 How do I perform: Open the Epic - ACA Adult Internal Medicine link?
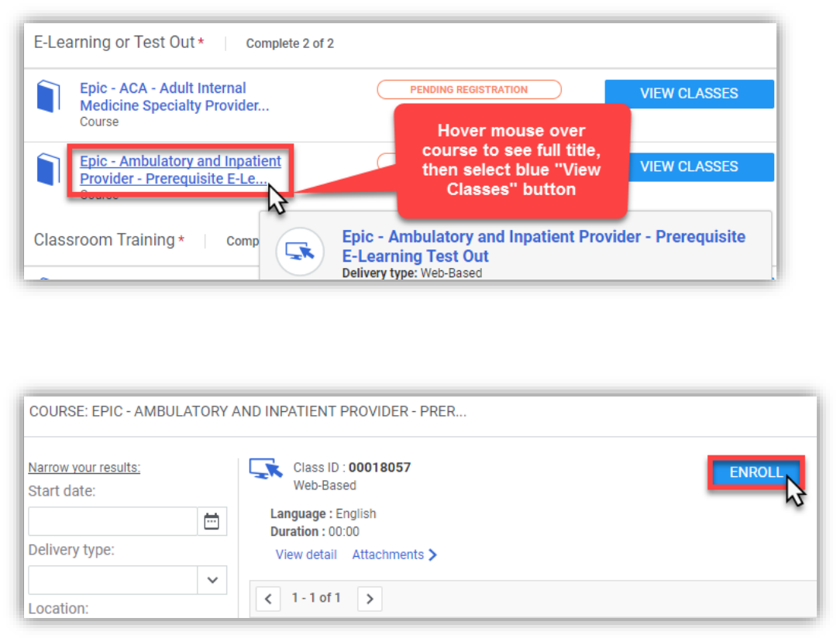[x=174, y=96]
